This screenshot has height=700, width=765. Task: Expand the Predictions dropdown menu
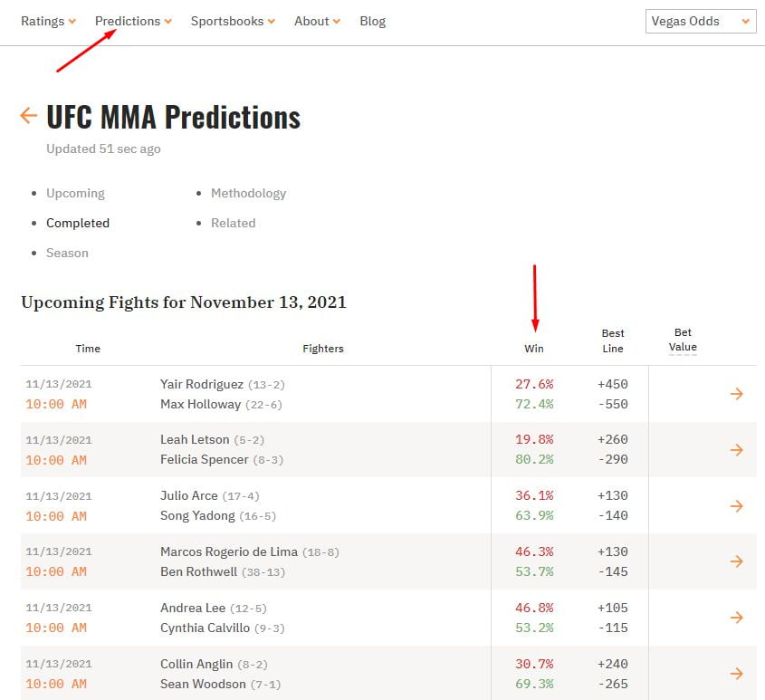tap(132, 21)
